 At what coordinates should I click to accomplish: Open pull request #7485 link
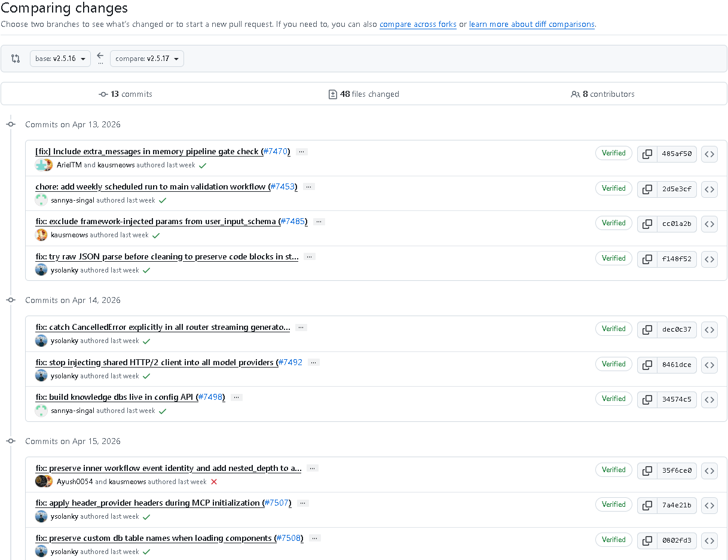293,222
